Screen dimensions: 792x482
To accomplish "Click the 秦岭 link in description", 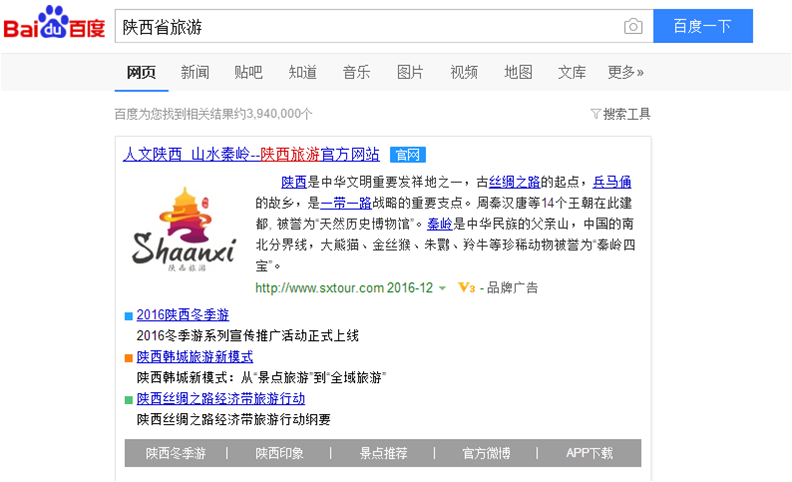I will (440, 224).
